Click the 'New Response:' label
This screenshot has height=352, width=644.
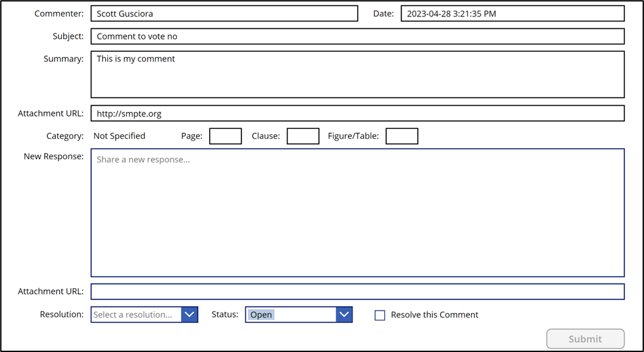point(53,157)
